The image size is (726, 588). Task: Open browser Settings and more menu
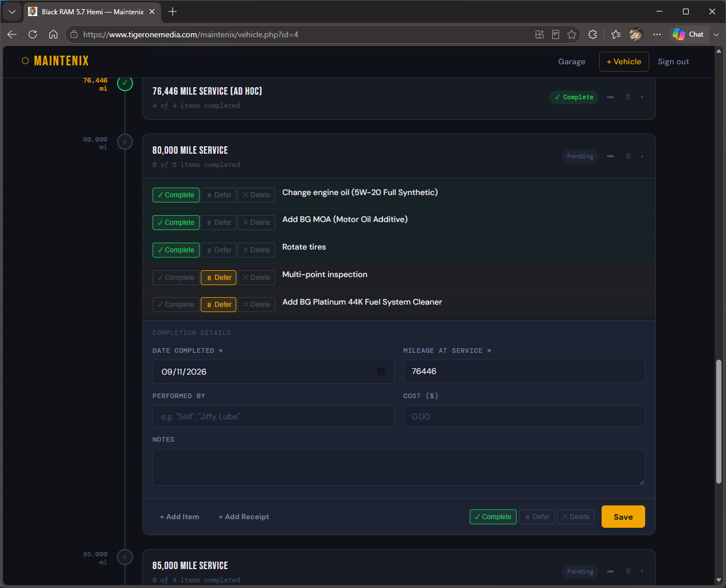point(657,34)
